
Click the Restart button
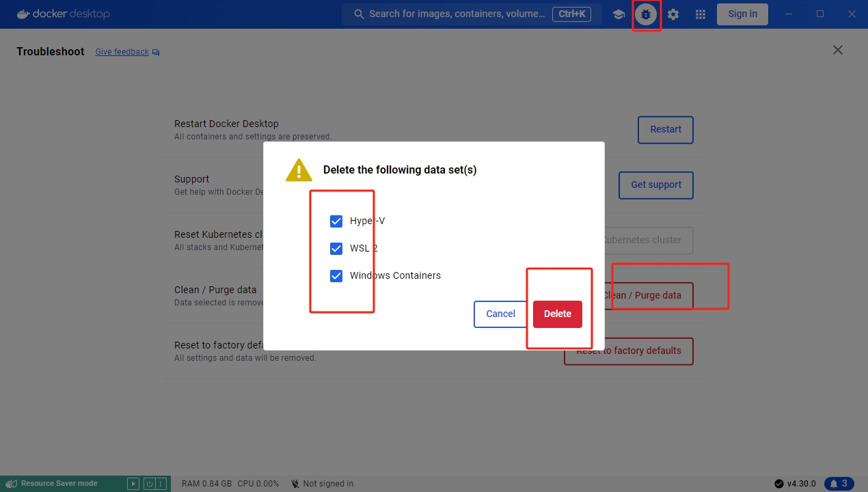(x=665, y=130)
